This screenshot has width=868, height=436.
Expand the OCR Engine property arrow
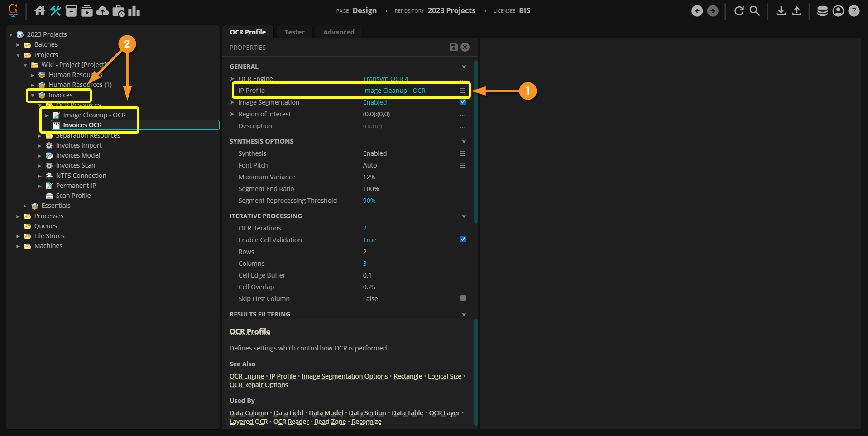point(232,79)
